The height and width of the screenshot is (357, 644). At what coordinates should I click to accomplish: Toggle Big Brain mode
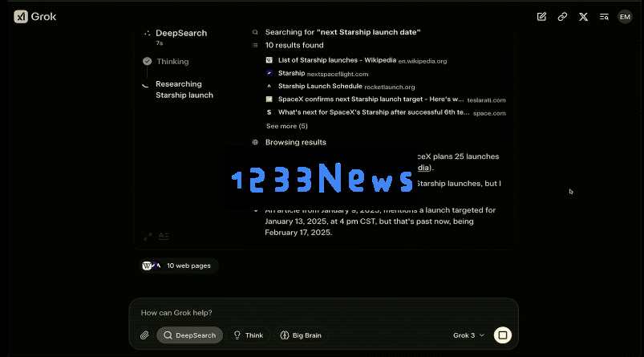pyautogui.click(x=301, y=335)
